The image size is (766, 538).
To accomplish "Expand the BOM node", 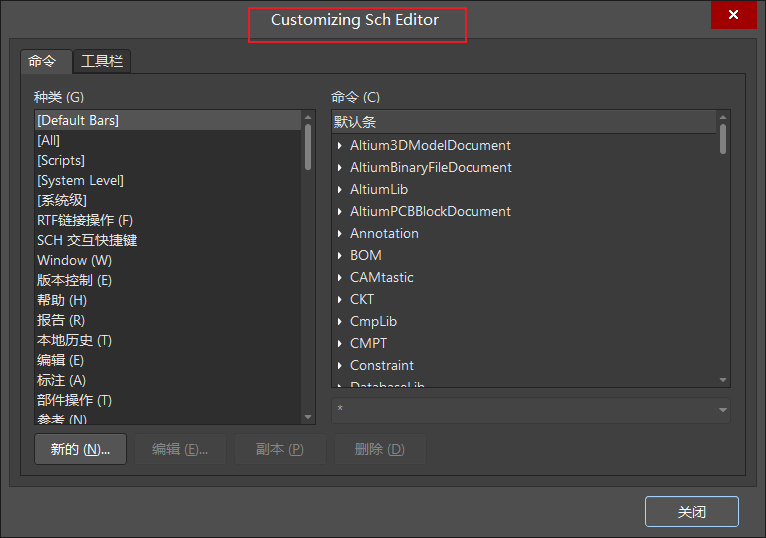I will pyautogui.click(x=340, y=256).
